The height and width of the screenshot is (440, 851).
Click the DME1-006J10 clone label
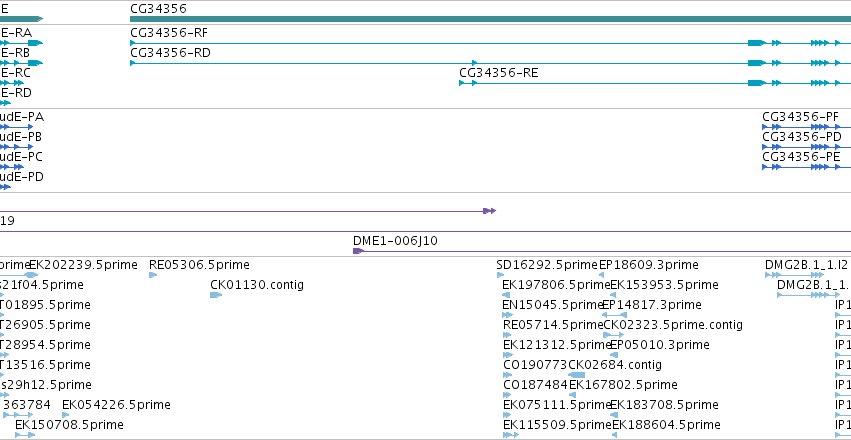click(395, 241)
